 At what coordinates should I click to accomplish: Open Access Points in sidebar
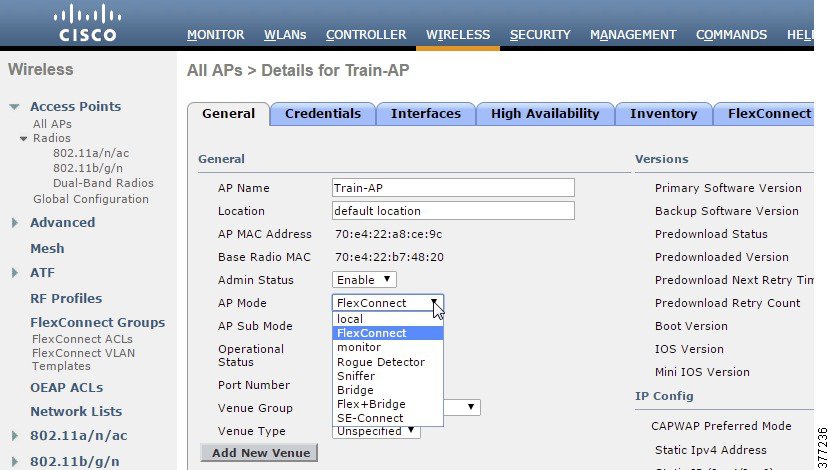click(x=76, y=107)
